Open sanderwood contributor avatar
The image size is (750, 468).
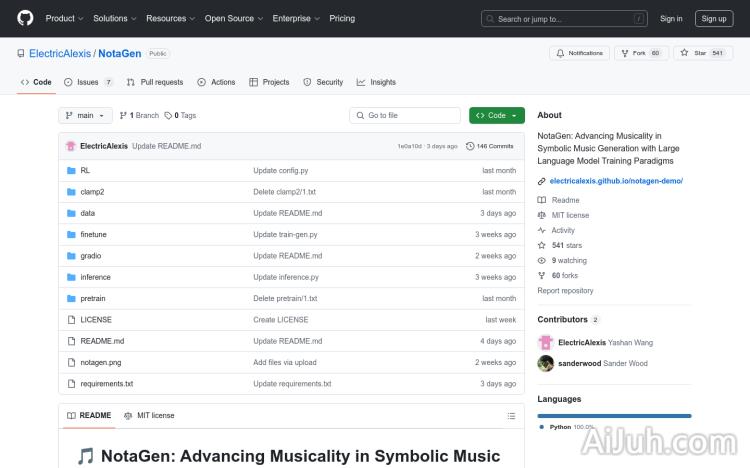click(546, 364)
